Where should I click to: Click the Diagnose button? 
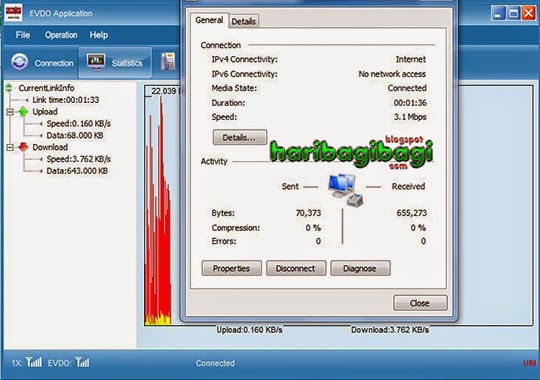360,268
